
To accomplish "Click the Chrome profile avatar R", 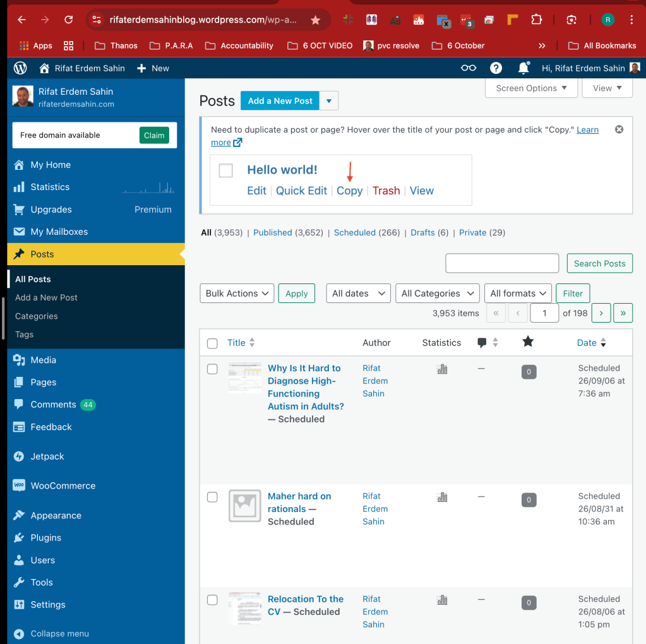I will tap(607, 20).
